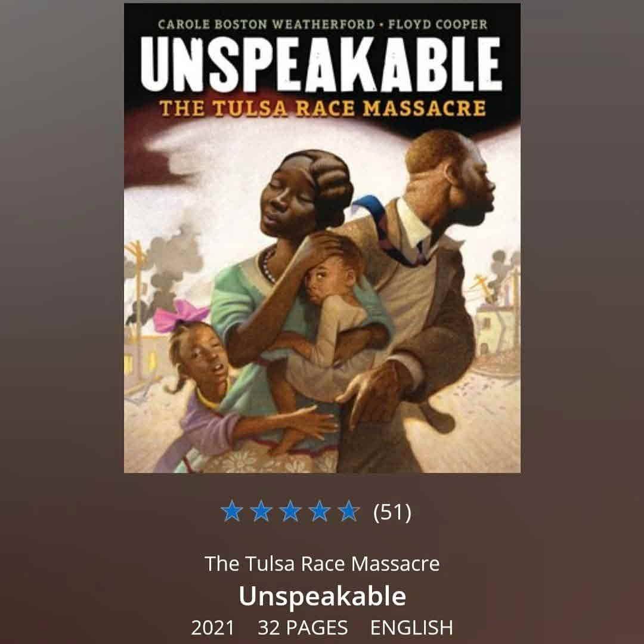
Task: Click the third blue rating star
Action: coord(290,512)
